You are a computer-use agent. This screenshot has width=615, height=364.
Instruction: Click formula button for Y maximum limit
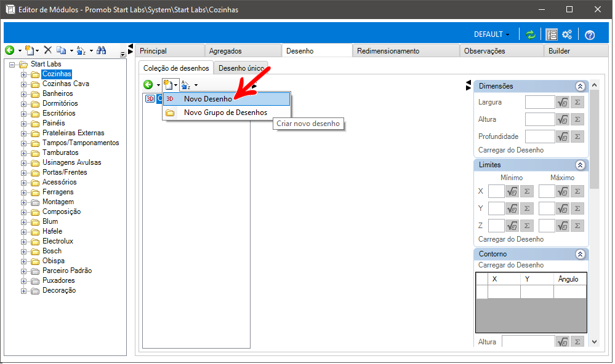coord(563,209)
